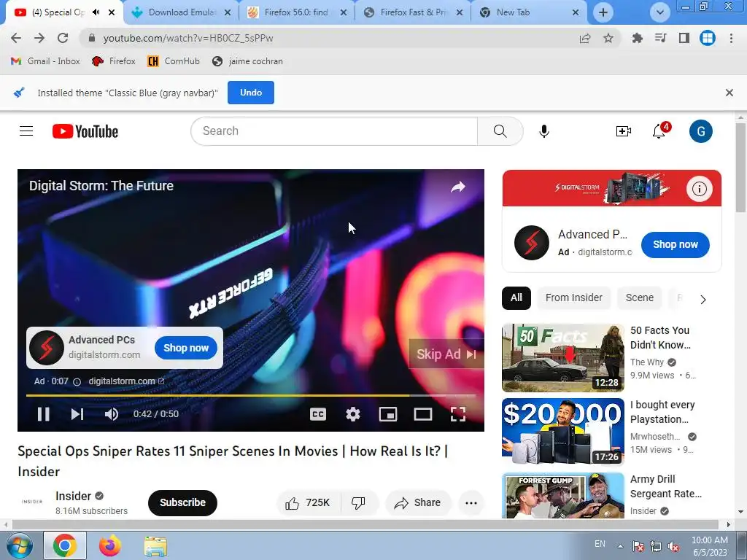Switch to theater mode
This screenshot has width=747, height=560.
tap(423, 414)
